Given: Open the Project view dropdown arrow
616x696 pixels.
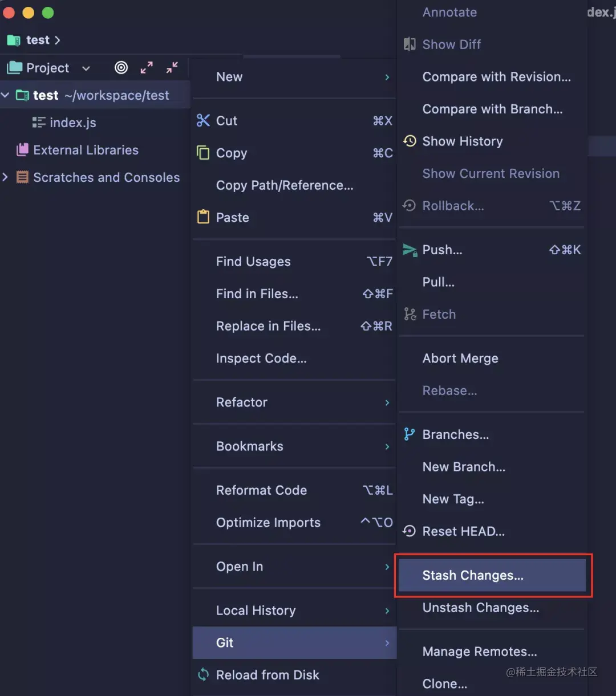Looking at the screenshot, I should coord(86,68).
